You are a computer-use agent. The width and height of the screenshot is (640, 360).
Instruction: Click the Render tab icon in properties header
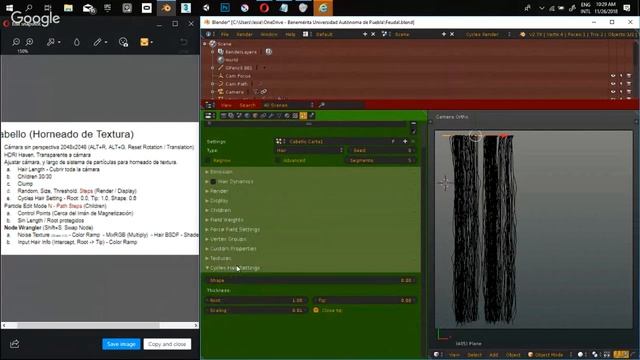point(223,116)
